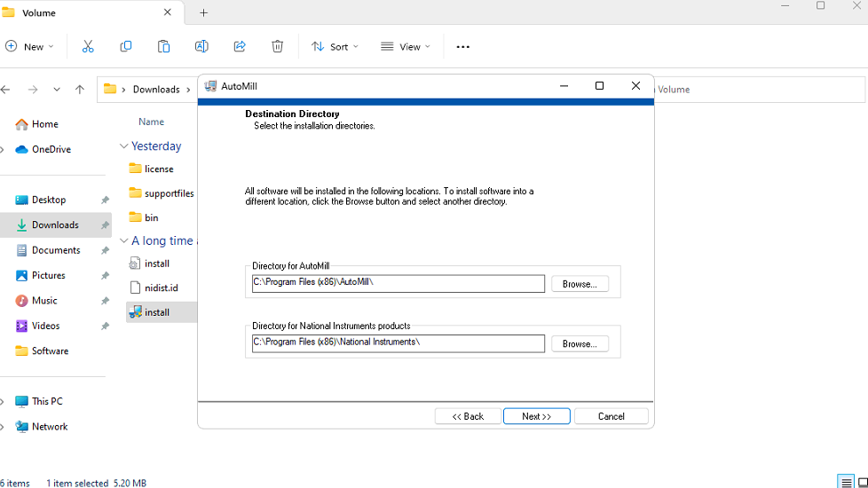
Task: Cancel the AutoMill installation
Action: [612, 416]
